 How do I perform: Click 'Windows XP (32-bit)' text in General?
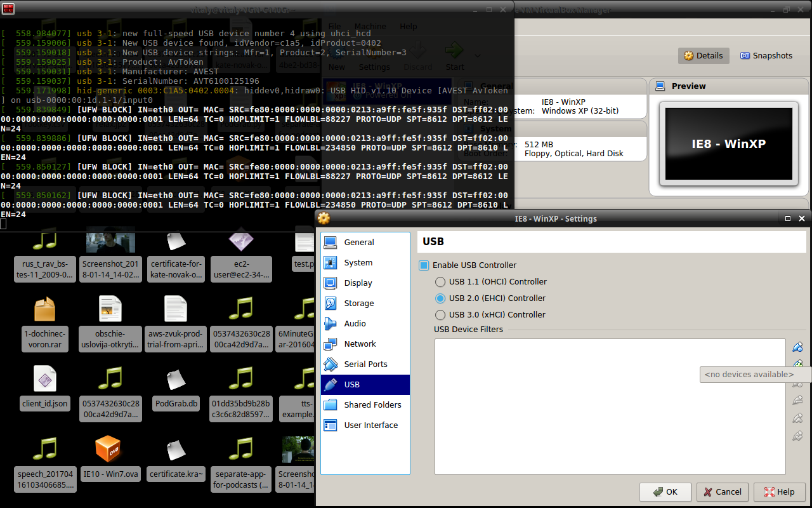[580, 110]
